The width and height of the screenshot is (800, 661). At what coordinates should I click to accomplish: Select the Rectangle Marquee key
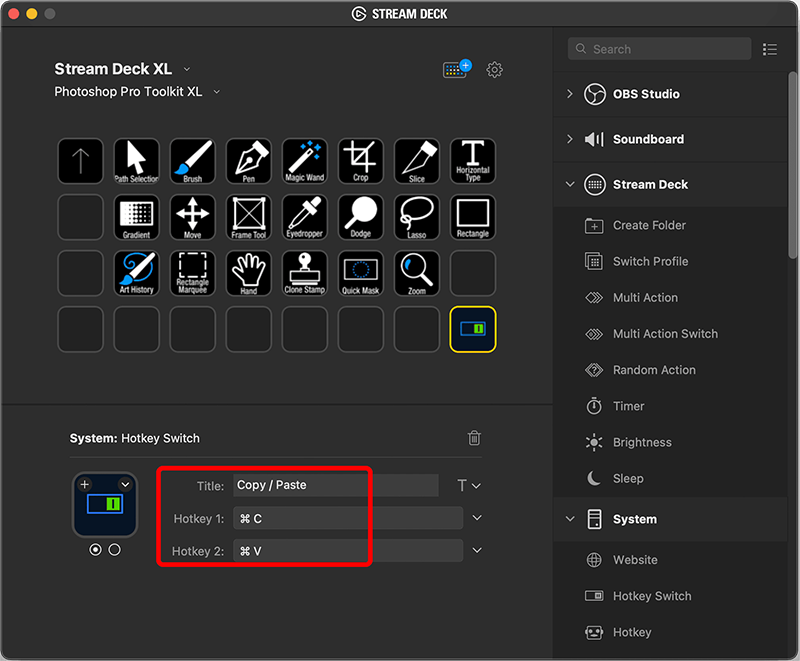pyautogui.click(x=192, y=273)
